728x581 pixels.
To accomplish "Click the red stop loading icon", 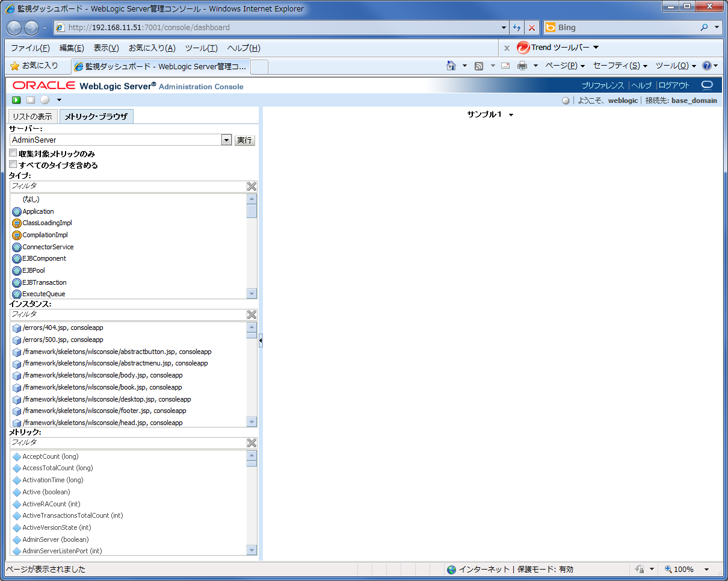I will click(x=532, y=28).
